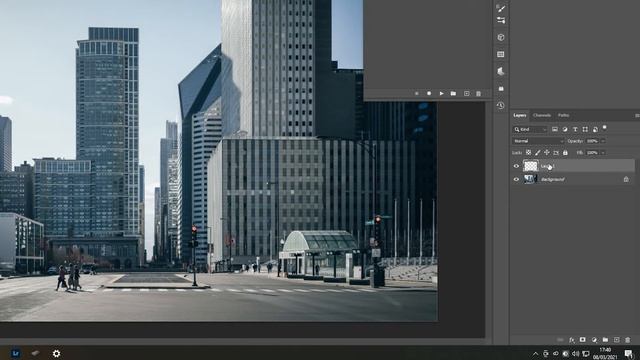Link layers icon at panel bottom
This screenshot has width=640, height=360.
tap(560, 340)
